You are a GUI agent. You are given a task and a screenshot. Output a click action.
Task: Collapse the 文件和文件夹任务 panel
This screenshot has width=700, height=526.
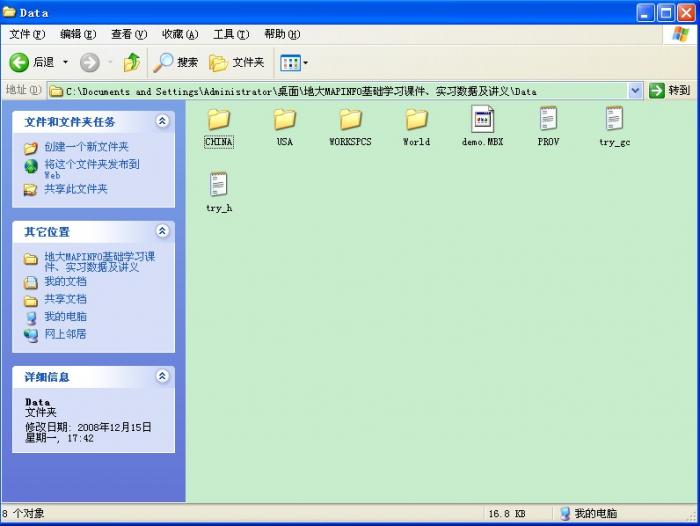[162, 121]
